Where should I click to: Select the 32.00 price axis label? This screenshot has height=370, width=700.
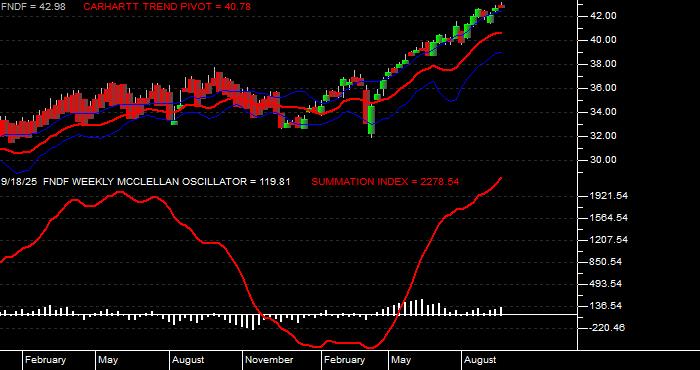click(604, 136)
